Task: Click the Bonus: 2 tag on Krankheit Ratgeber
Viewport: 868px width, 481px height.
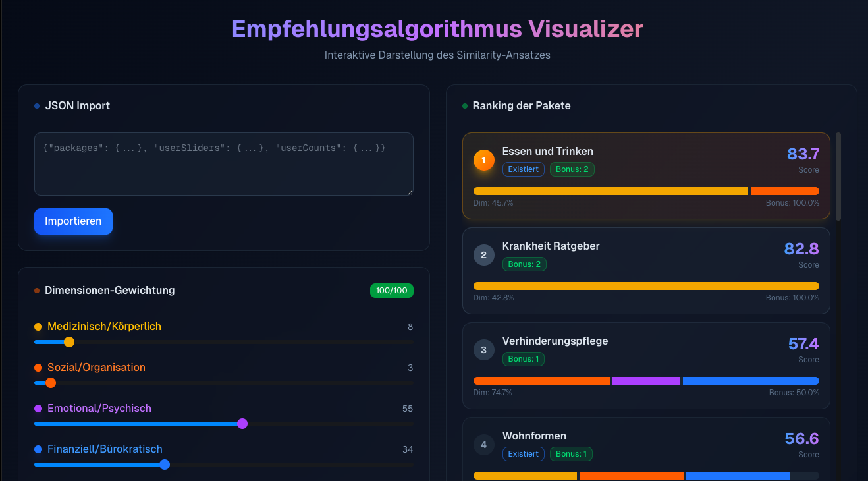Action: [x=524, y=264]
